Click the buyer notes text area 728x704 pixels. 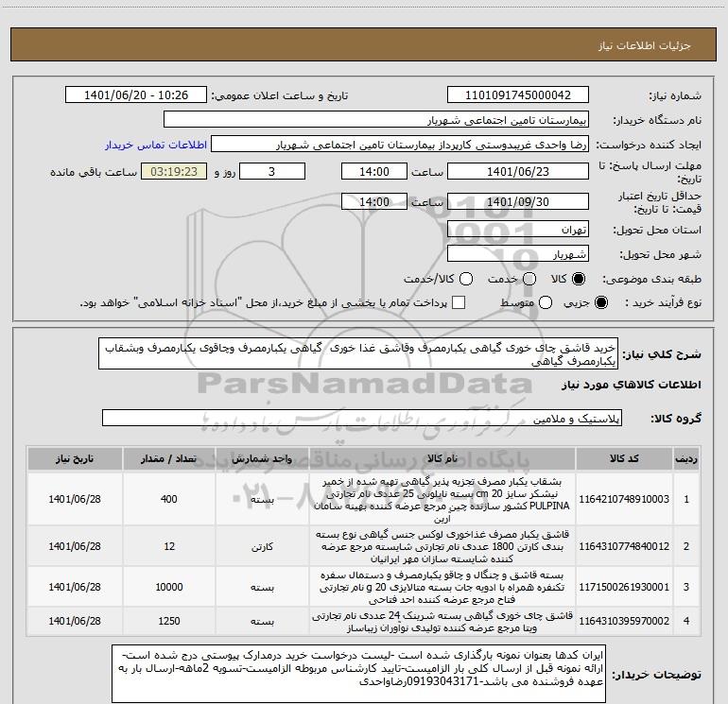click(359, 674)
